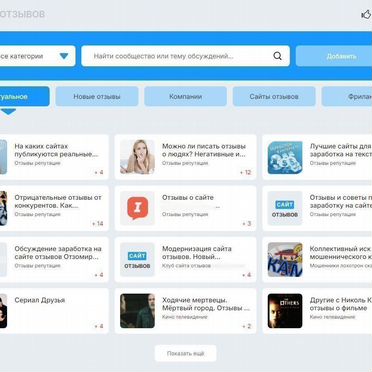Click 'Сайт отзывов' logo by 'Модернизация сайта'
Image resolution: width=372 pixels, height=372 pixels.
(137, 260)
